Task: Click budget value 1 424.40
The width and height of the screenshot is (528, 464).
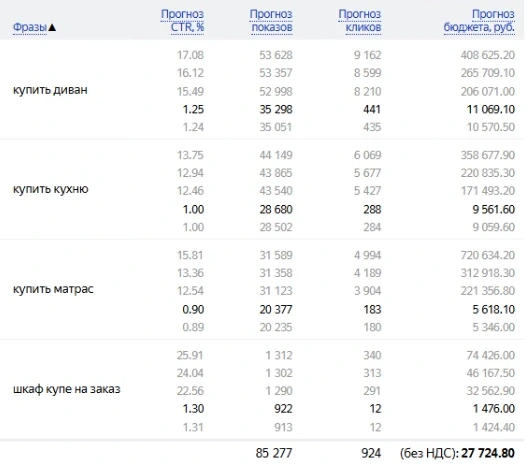Action: [x=494, y=427]
